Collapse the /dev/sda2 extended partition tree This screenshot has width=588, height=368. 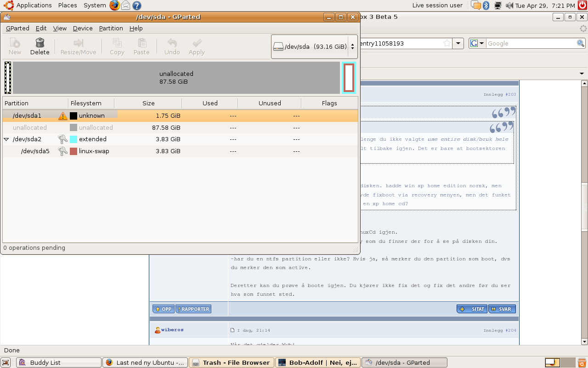click(x=6, y=139)
